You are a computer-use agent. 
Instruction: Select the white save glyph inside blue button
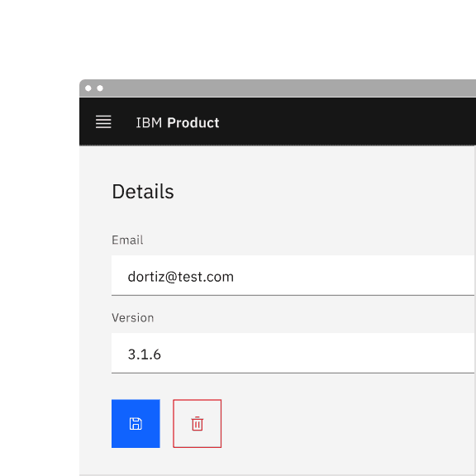point(136,424)
